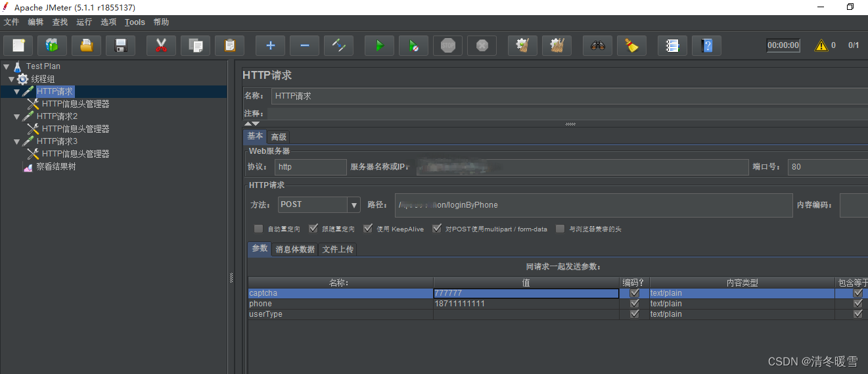This screenshot has width=868, height=374.
Task: Open the 文件 menu
Action: [11, 22]
